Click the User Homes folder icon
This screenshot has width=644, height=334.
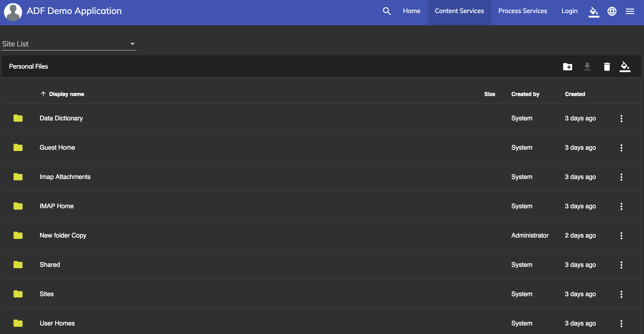point(18,323)
